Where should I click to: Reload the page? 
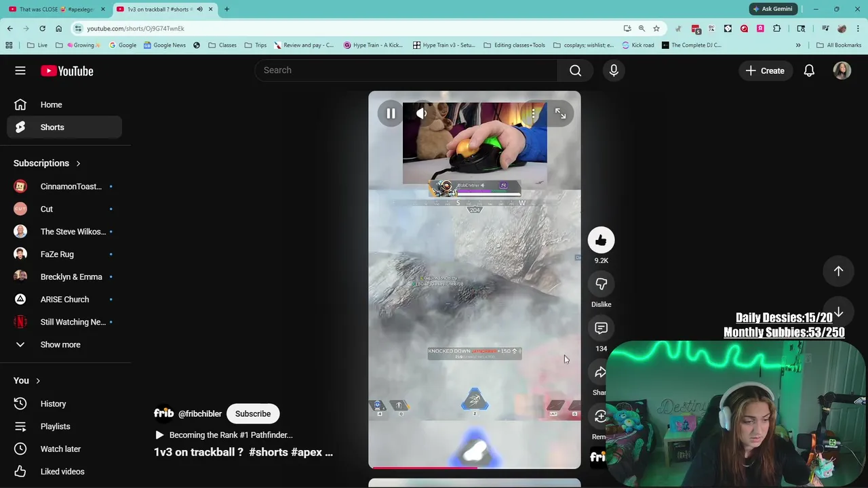[42, 28]
